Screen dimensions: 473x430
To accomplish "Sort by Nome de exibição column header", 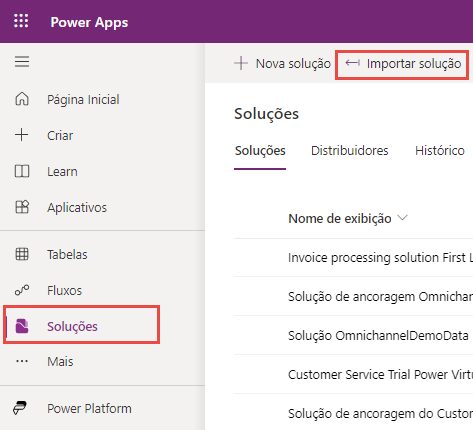I will point(340,219).
